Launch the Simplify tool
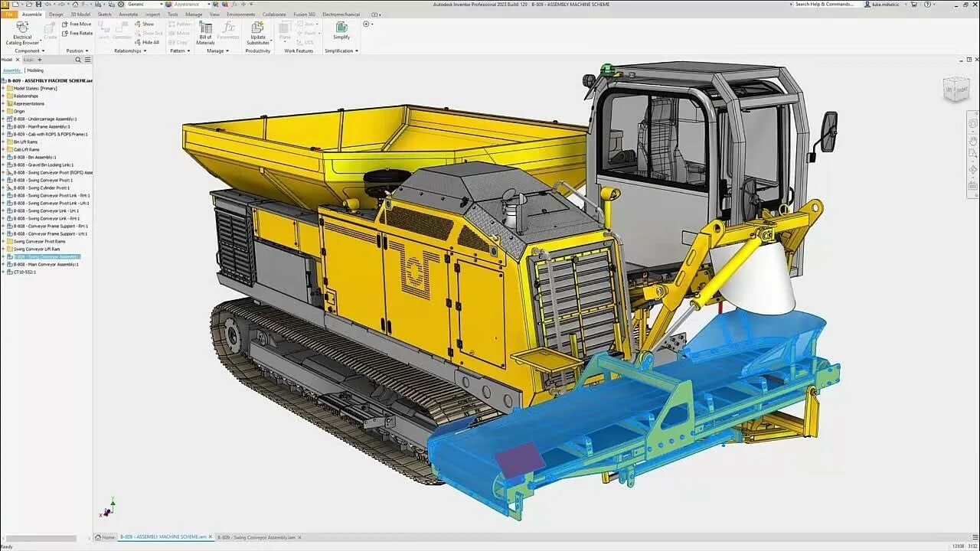This screenshot has height=551, width=980. [341, 30]
